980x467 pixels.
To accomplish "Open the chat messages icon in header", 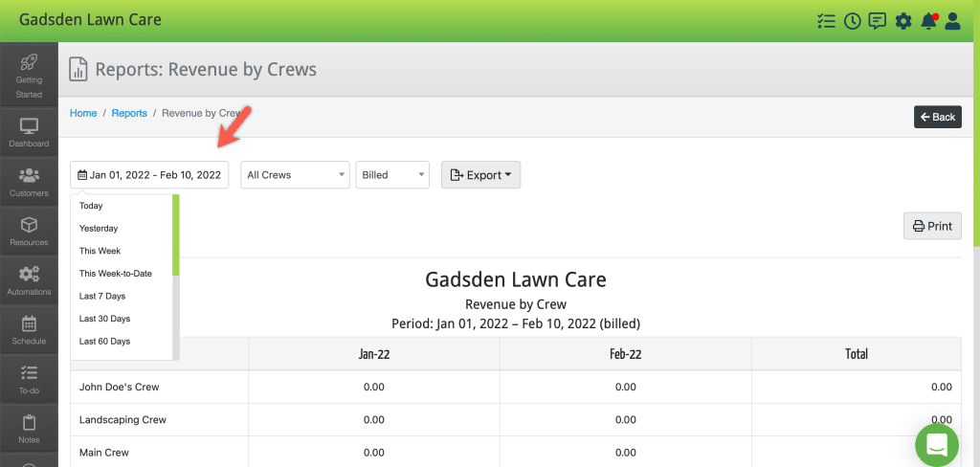I will click(878, 21).
